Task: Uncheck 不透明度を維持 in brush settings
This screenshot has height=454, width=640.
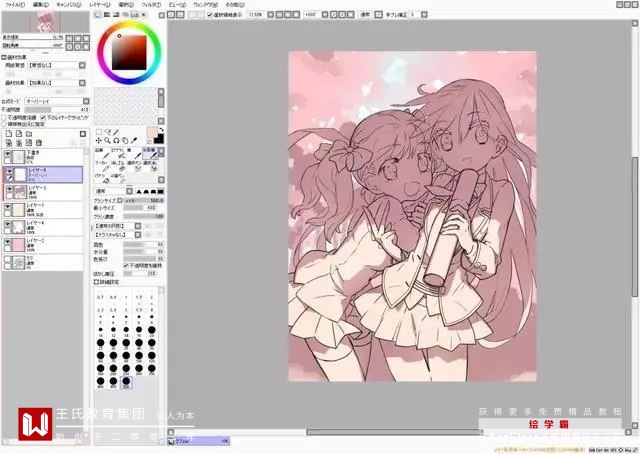Action: pyautogui.click(x=126, y=266)
